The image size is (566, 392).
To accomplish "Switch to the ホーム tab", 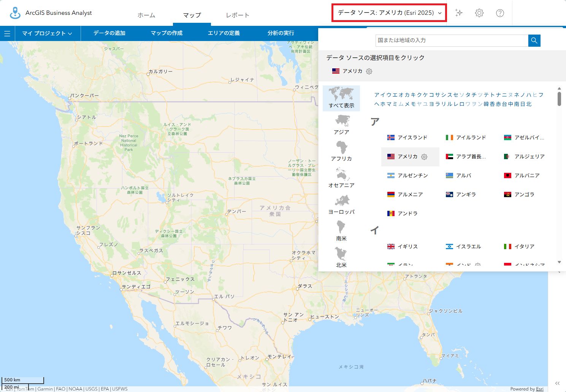I will tap(146, 15).
